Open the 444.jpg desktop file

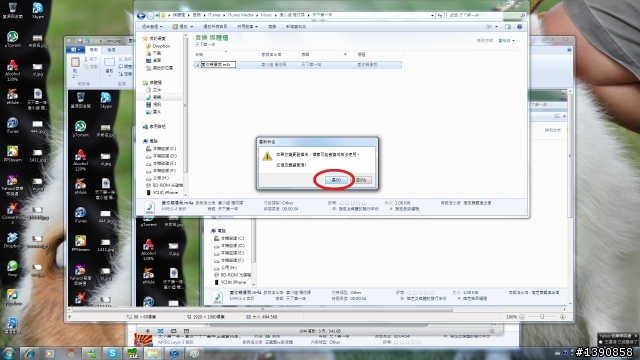tap(38, 126)
